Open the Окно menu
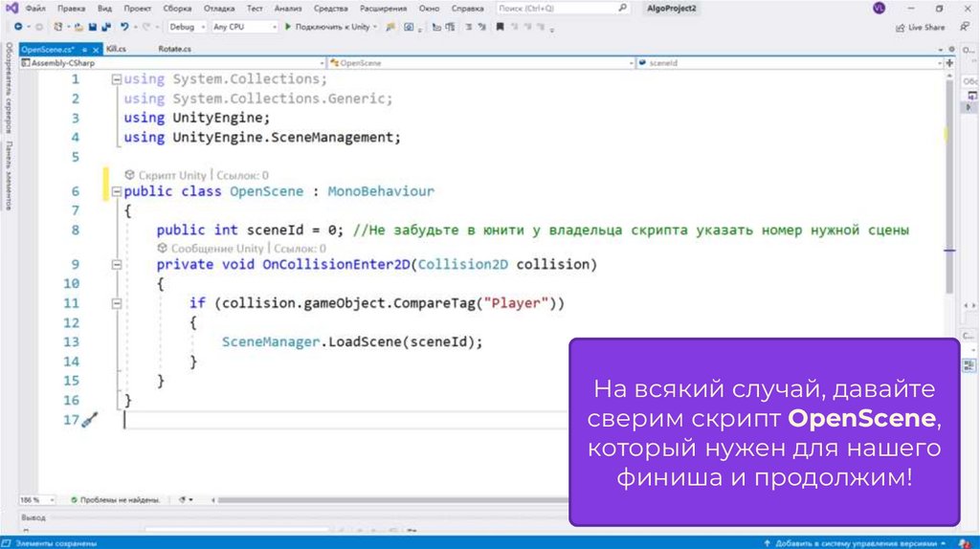 click(x=429, y=8)
